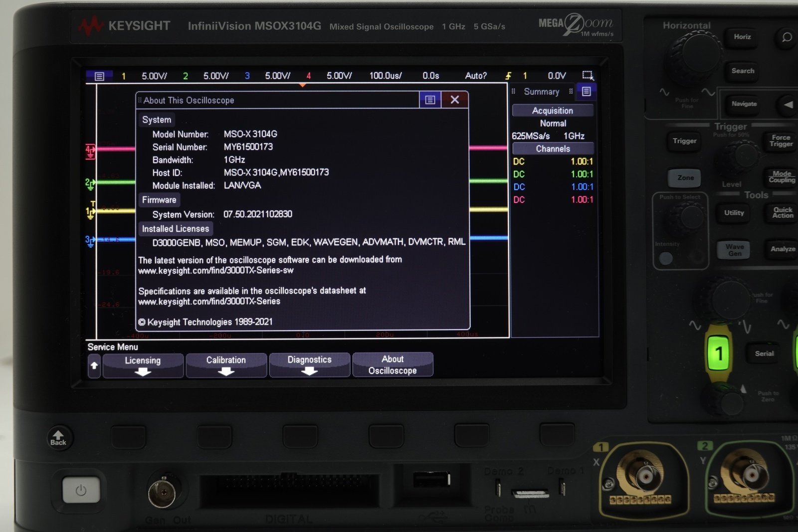Select the channel 4 ground marker
The width and height of the screenshot is (798, 532).
point(90,152)
